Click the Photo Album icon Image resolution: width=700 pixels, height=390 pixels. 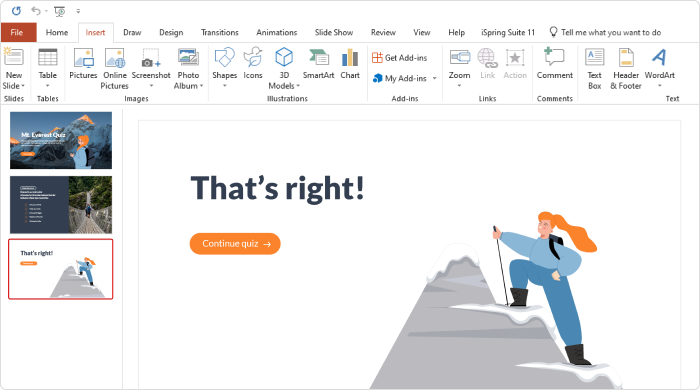tap(188, 58)
